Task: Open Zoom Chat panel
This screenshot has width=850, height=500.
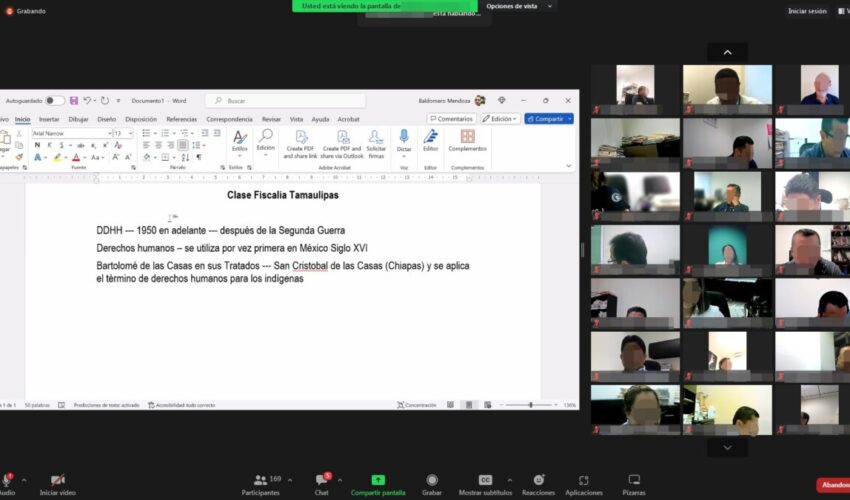Action: click(x=322, y=485)
